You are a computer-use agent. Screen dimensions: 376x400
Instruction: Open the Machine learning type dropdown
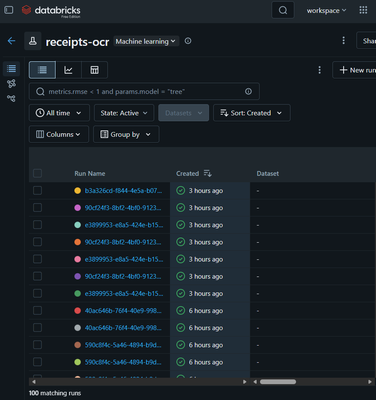[x=146, y=41]
